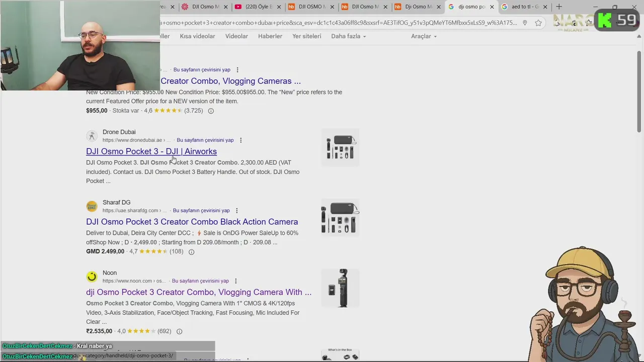Image resolution: width=644 pixels, height=362 pixels.
Task: Translate the Drone Dubai page via 'Bu sayfanın çevirisini yap'
Action: 205,140
